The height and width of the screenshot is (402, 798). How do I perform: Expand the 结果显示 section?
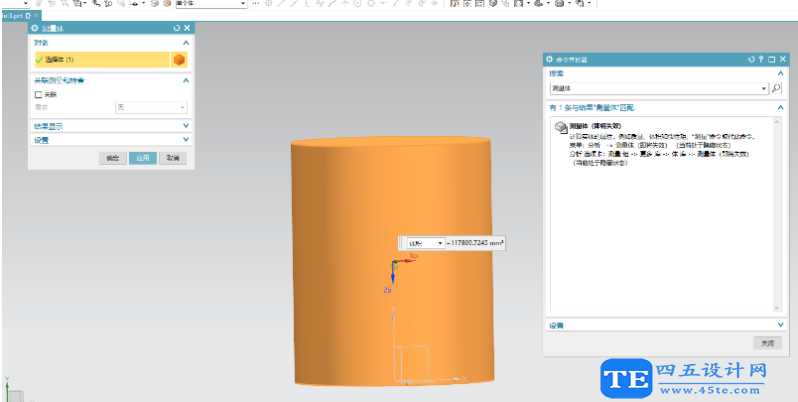[186, 126]
